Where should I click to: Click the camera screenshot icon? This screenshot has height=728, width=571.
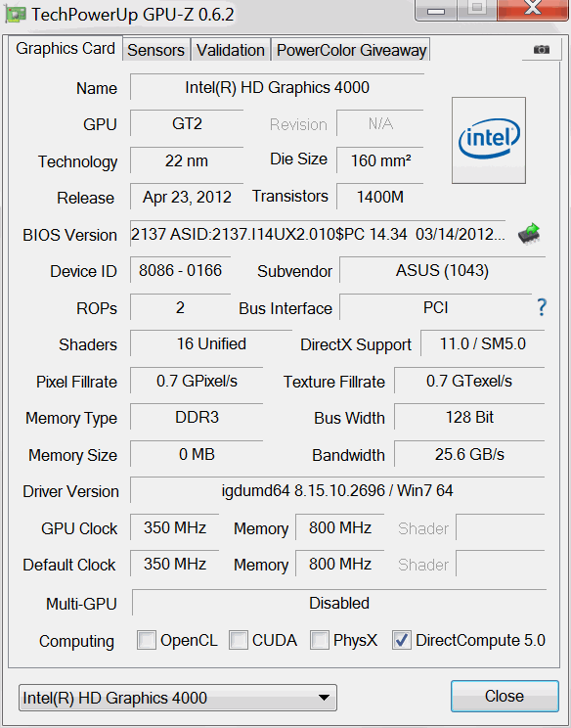pos(542,49)
